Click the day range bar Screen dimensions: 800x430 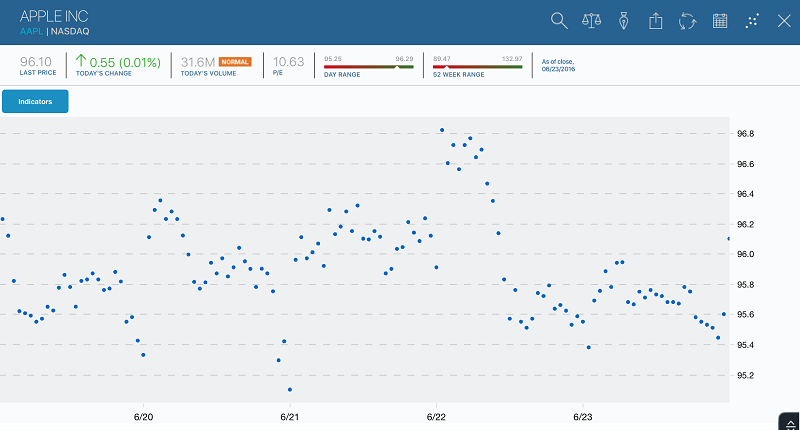click(369, 67)
